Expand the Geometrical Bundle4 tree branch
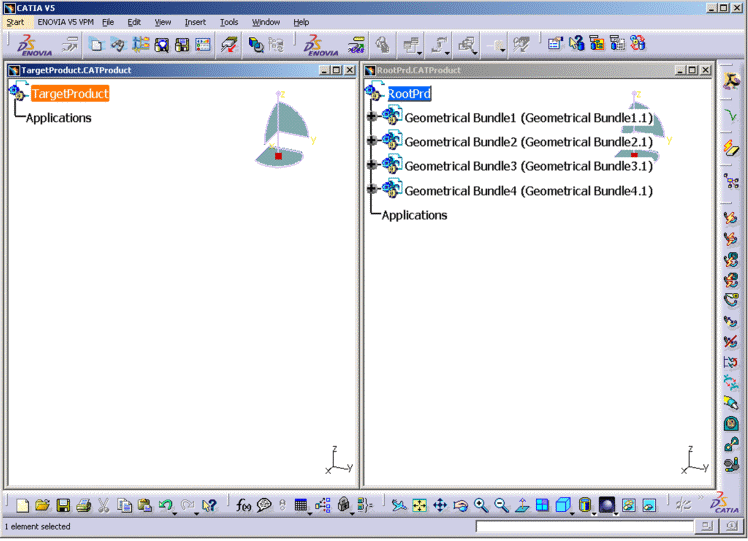Screen dimensions: 748x541 point(372,190)
